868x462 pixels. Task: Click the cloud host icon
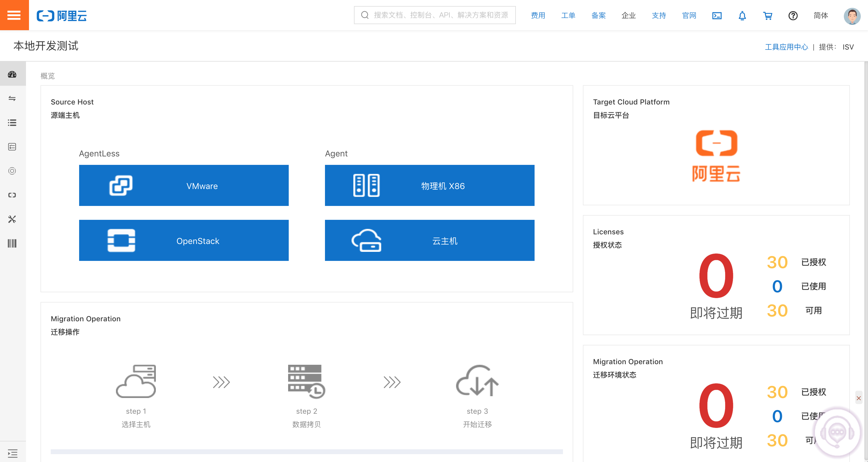point(366,240)
